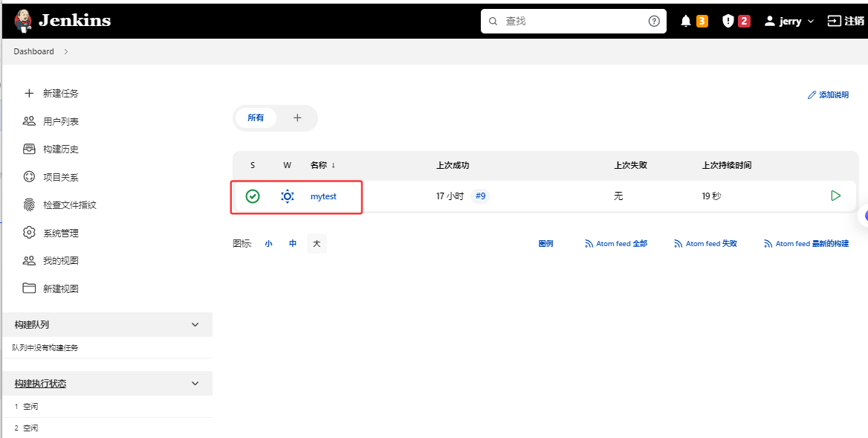Click the inbox icon beside 构建历史
The image size is (868, 438).
[x=29, y=149]
